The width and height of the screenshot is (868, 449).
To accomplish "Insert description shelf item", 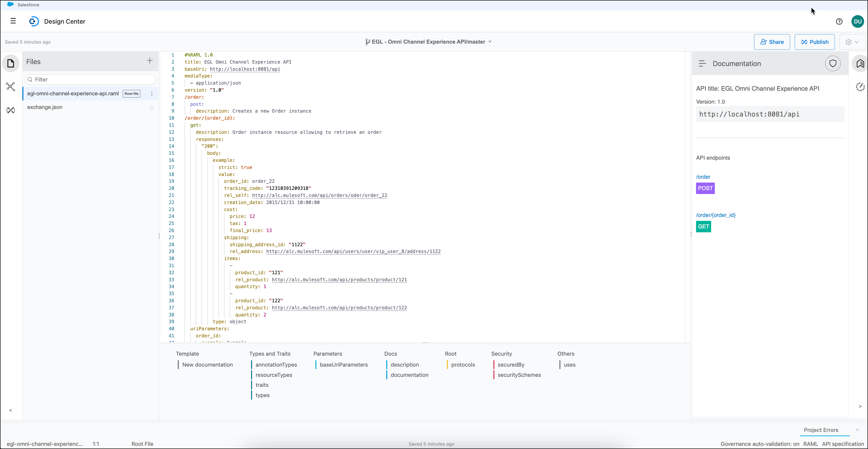I will [x=405, y=365].
